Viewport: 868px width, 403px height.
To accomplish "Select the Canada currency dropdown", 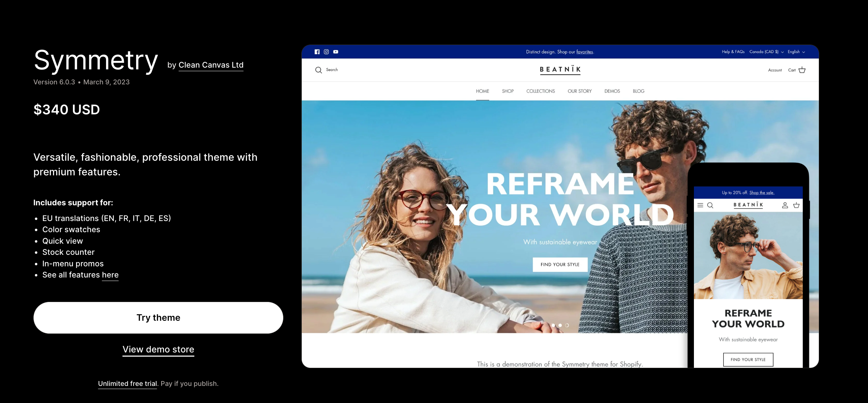I will 765,52.
